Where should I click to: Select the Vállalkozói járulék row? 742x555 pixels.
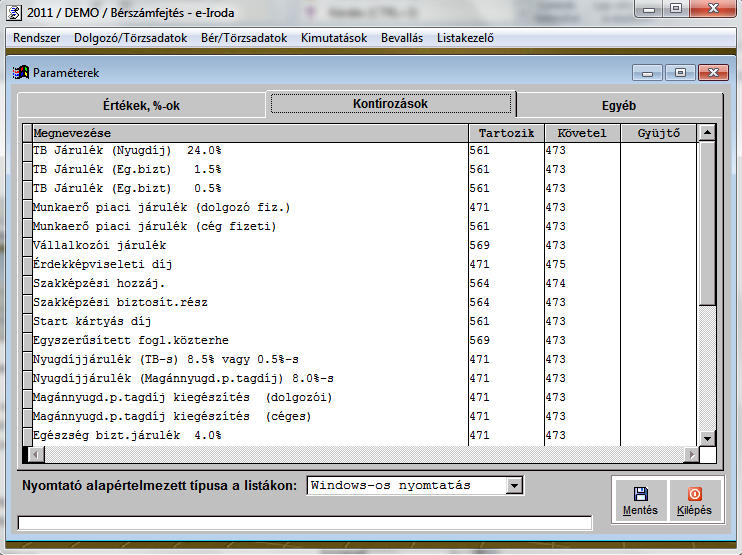point(100,245)
